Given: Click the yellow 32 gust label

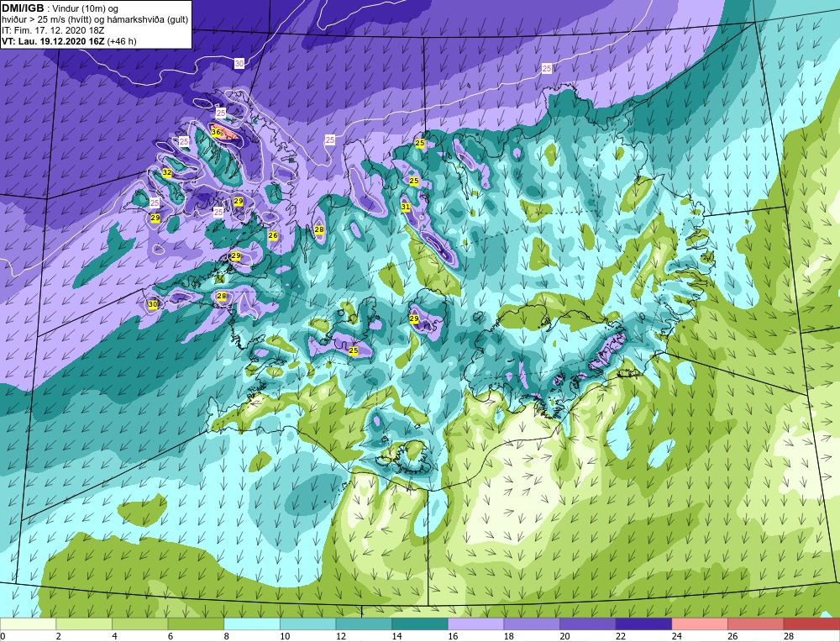Looking at the screenshot, I should point(167,172).
